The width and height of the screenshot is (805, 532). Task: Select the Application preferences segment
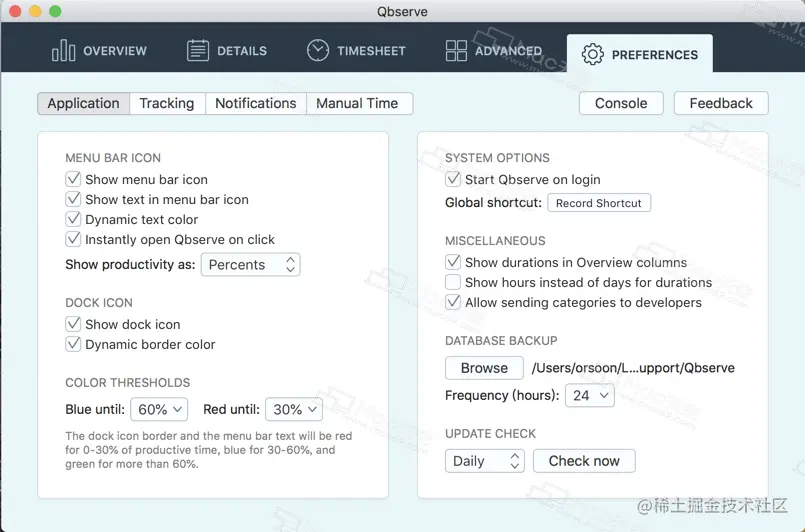click(83, 103)
